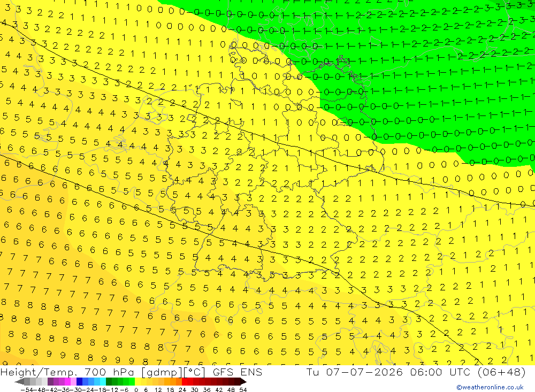The height and width of the screenshot is (392, 535).
Task: Click the [gdmp] unit label in title
Action: click(x=162, y=372)
